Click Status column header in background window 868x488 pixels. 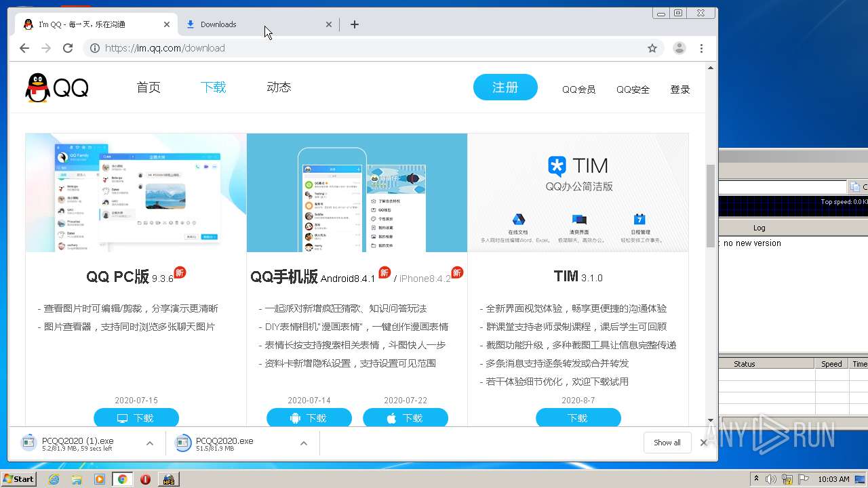coord(766,364)
